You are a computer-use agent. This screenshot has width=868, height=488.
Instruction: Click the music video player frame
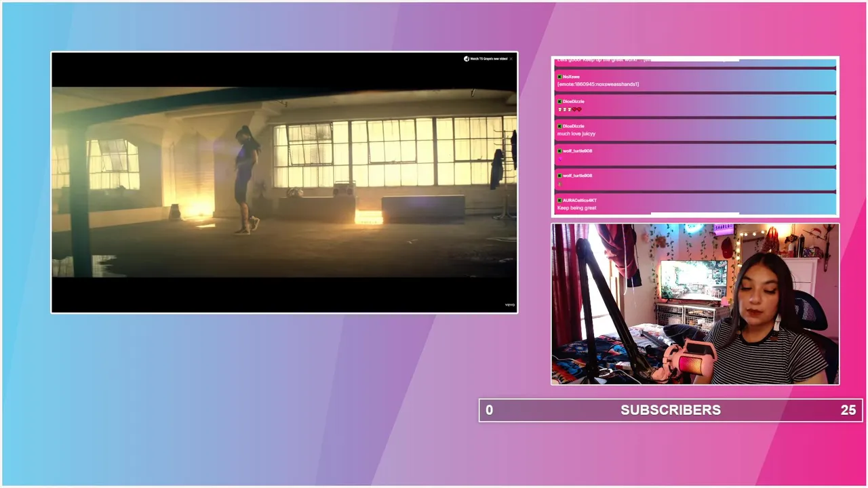pos(284,182)
